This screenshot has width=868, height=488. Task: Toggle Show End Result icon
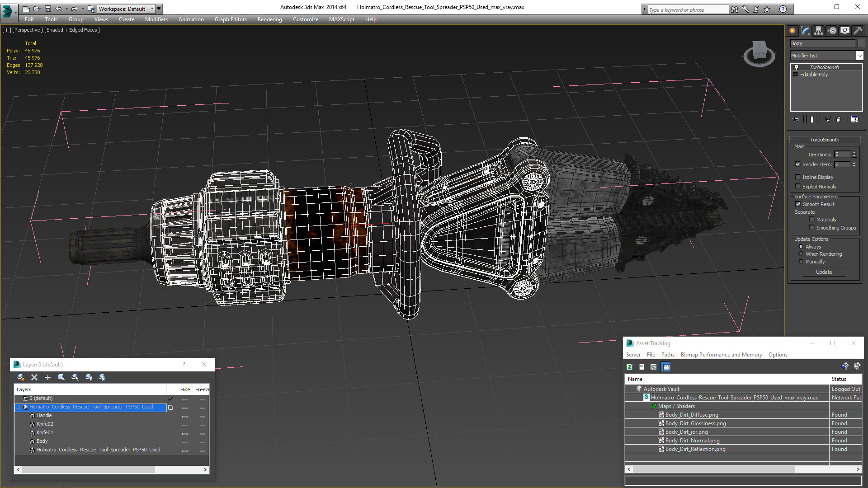click(x=812, y=119)
